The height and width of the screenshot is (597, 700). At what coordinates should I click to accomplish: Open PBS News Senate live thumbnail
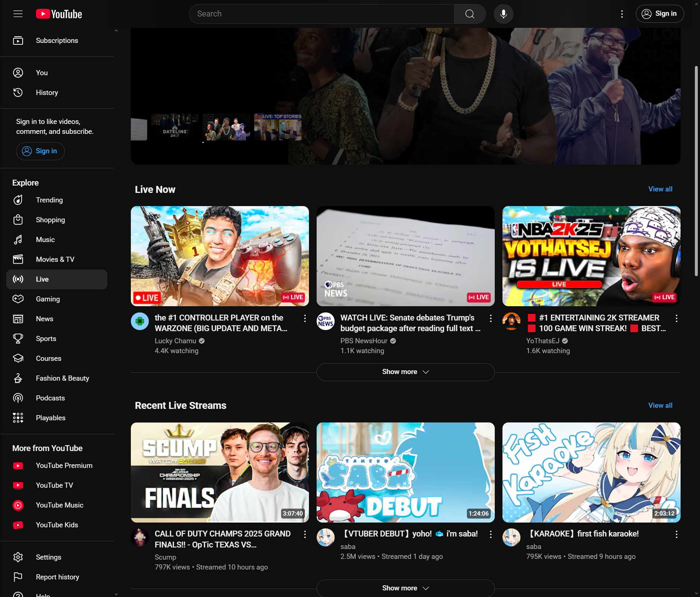pyautogui.click(x=405, y=256)
